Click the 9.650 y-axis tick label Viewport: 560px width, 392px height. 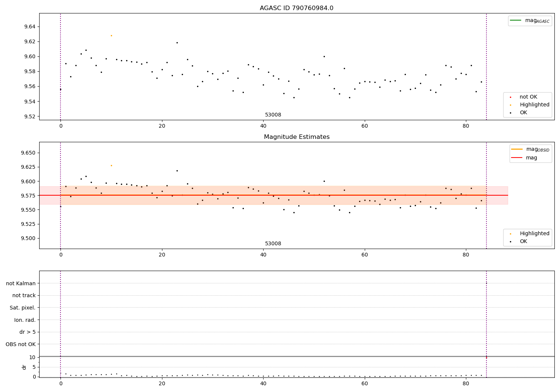tap(28, 153)
